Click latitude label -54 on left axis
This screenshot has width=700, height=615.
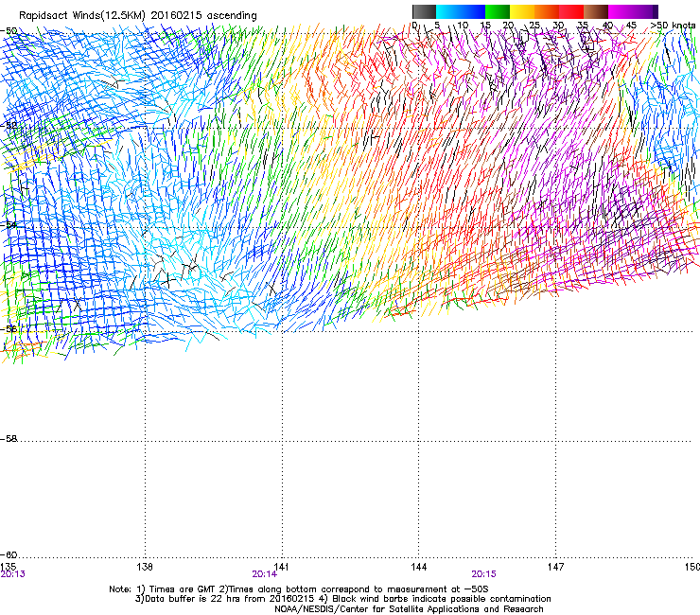point(9,224)
